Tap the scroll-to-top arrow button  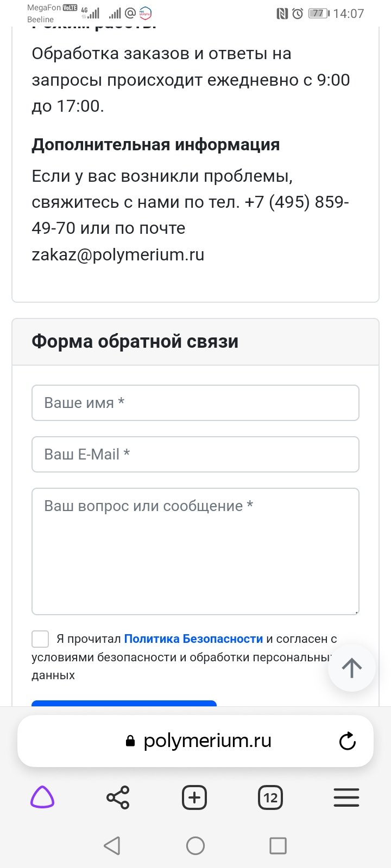[x=352, y=668]
